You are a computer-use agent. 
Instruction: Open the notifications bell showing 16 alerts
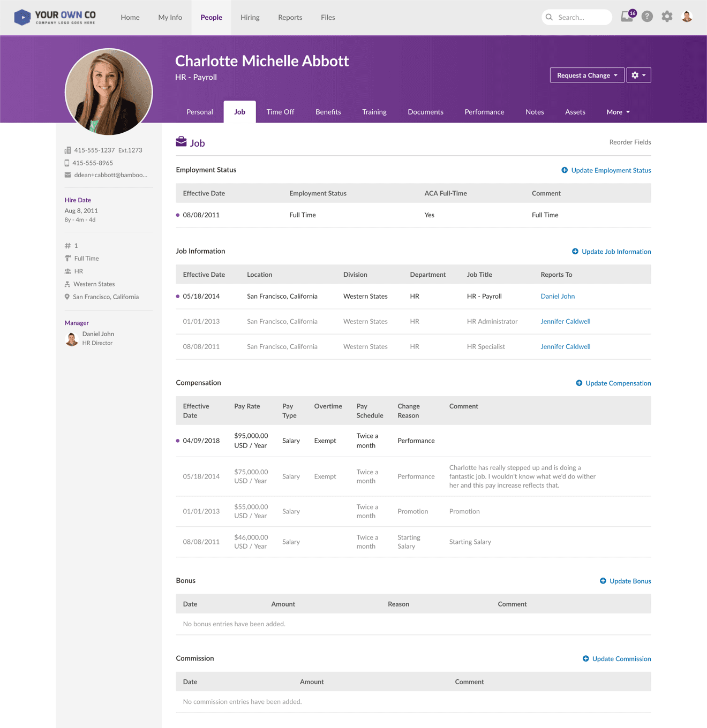pos(626,17)
